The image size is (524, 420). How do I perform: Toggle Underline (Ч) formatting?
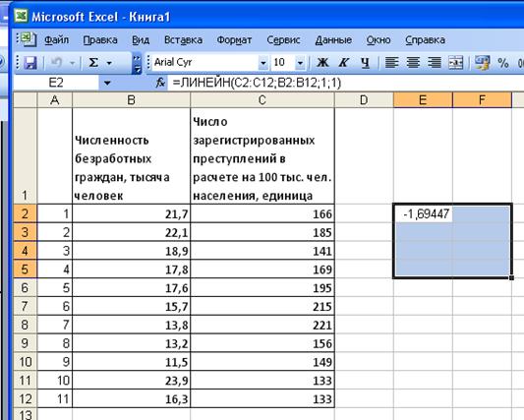click(x=366, y=63)
